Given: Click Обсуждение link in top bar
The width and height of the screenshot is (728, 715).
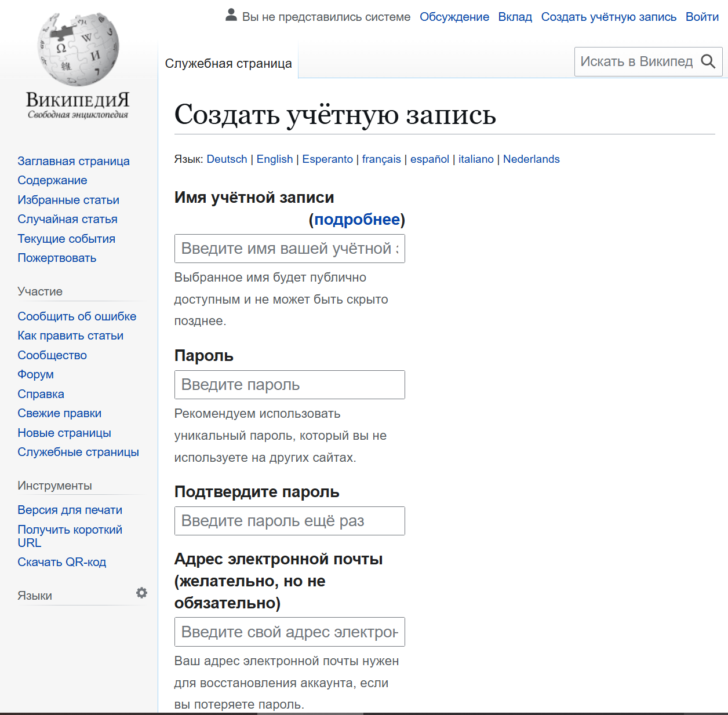Looking at the screenshot, I should coord(454,17).
